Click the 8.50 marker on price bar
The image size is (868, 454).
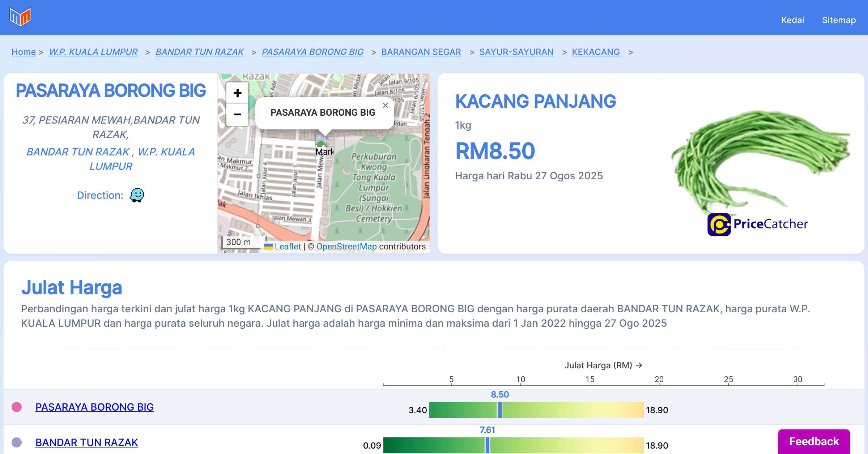click(x=500, y=410)
